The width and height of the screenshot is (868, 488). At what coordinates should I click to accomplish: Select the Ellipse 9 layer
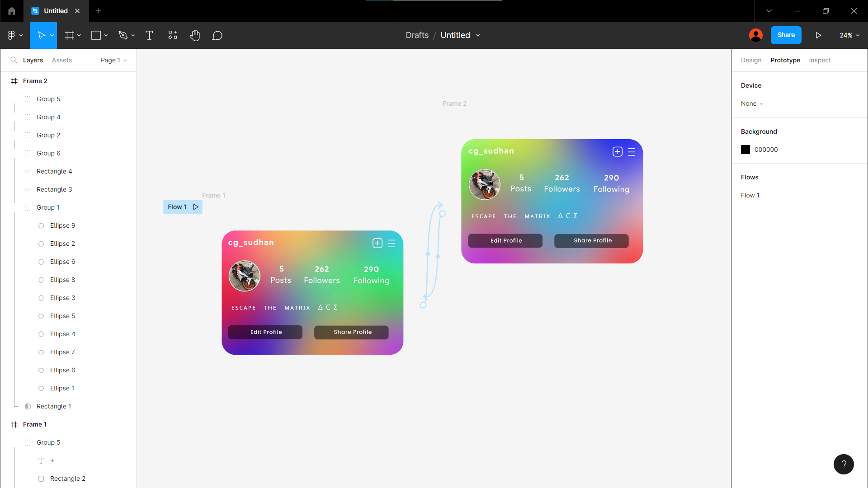[62, 225]
